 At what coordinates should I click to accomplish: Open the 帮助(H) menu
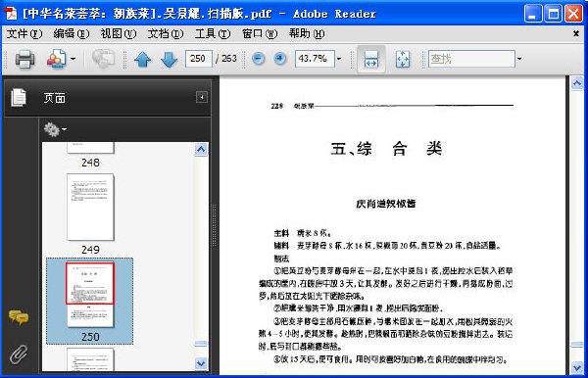click(x=307, y=34)
